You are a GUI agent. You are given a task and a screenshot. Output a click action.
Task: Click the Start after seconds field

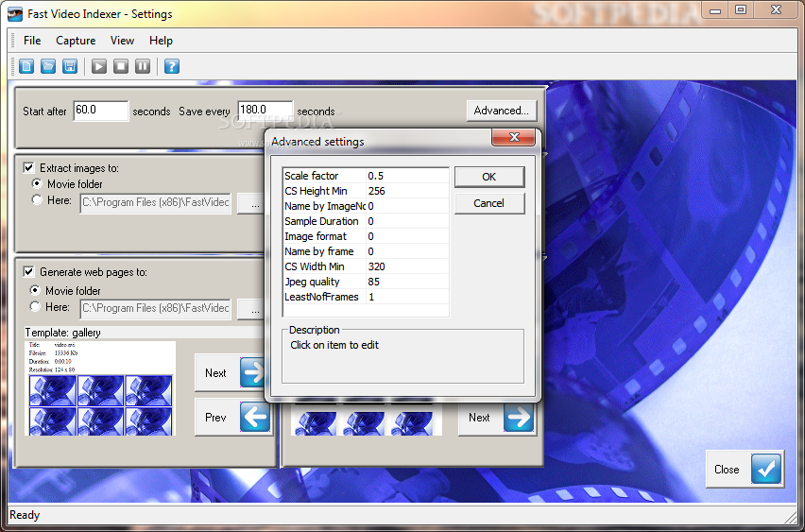point(100,111)
